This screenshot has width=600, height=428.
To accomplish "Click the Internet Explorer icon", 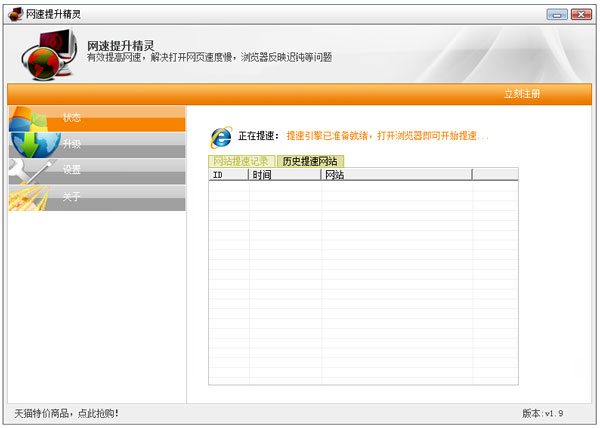I will [x=221, y=137].
